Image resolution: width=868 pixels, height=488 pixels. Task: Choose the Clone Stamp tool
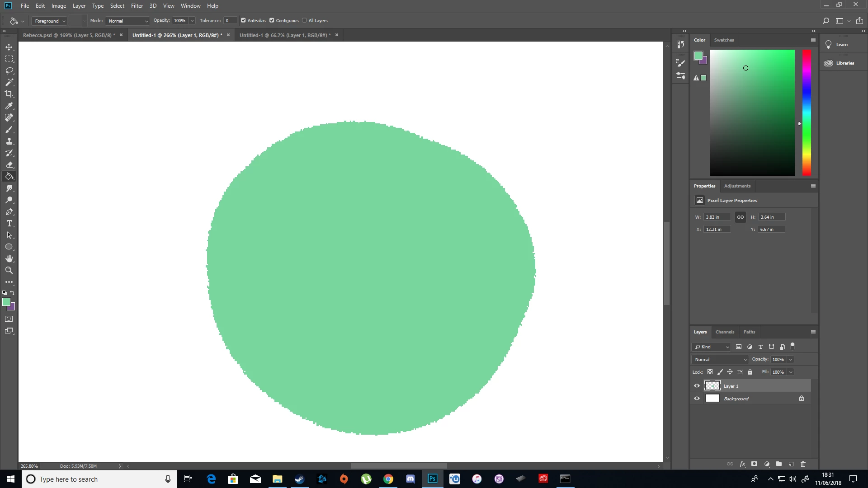coord(9,141)
